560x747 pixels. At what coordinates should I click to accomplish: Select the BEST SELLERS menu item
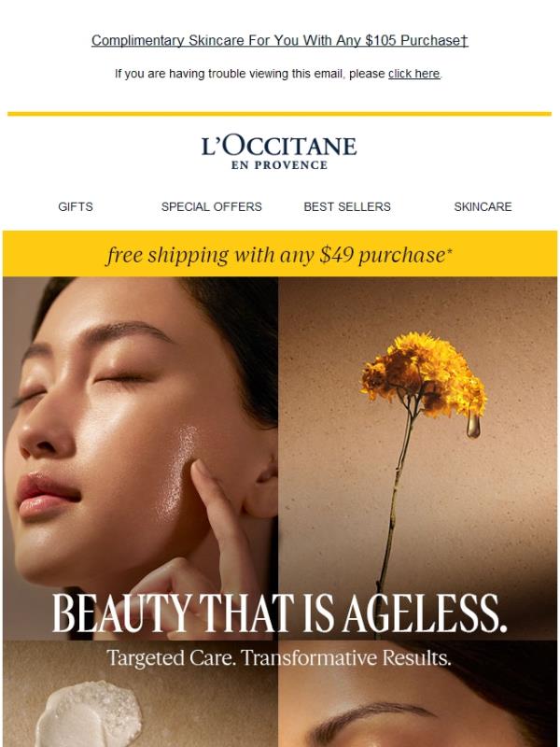(347, 206)
